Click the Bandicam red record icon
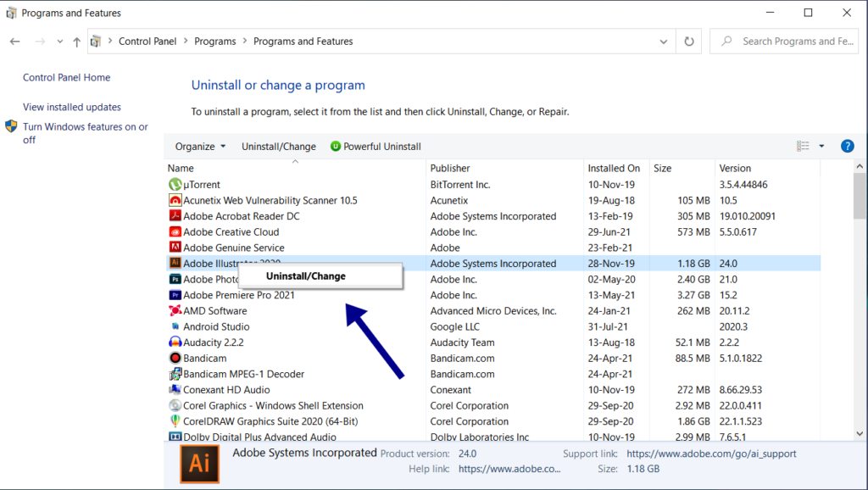868x490 pixels. click(x=175, y=359)
